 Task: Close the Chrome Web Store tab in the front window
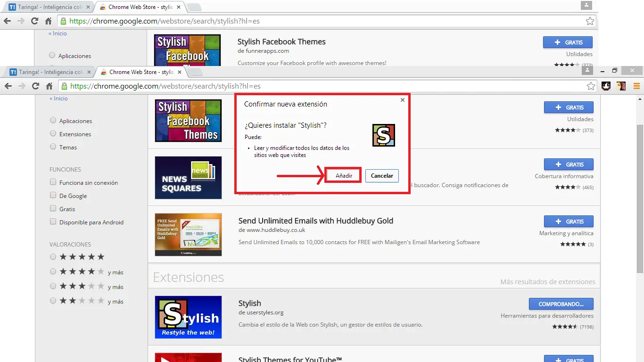pyautogui.click(x=180, y=72)
